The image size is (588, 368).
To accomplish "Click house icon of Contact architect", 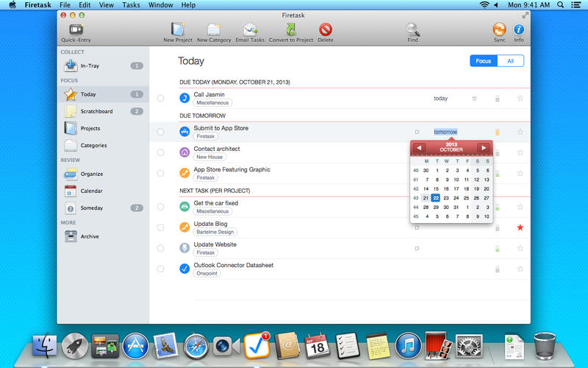I will [x=184, y=152].
